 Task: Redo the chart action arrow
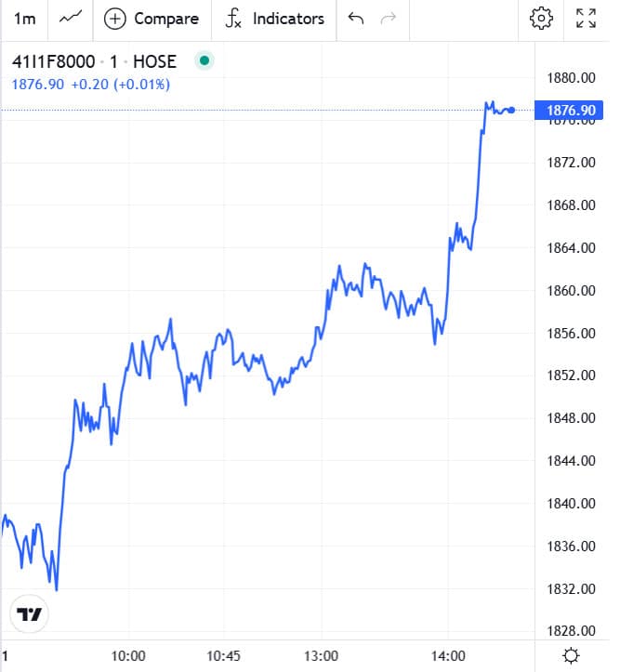[x=389, y=19]
